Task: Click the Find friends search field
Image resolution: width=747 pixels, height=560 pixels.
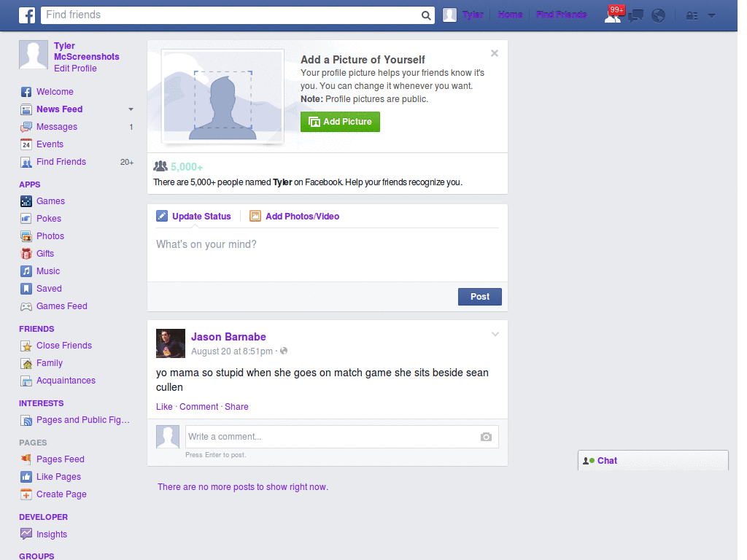Action: 231,15
